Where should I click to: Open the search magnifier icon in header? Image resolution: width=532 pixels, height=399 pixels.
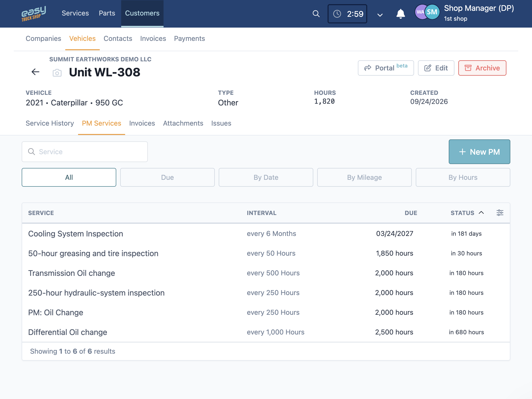316,14
